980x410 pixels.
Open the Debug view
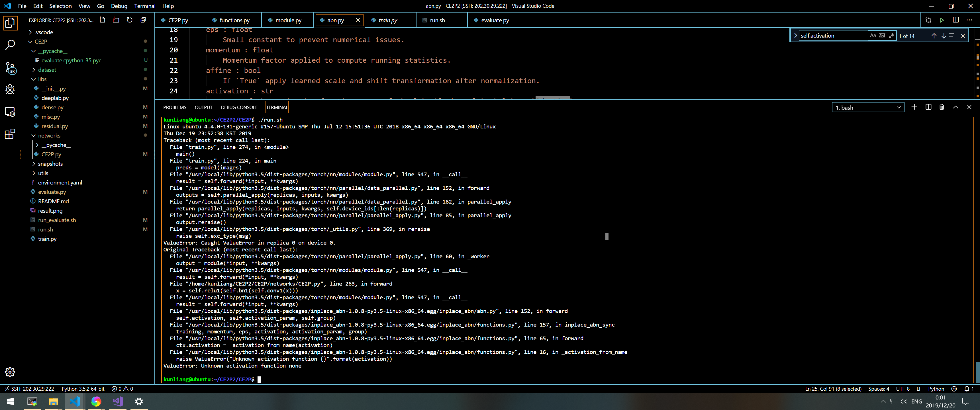click(10, 90)
